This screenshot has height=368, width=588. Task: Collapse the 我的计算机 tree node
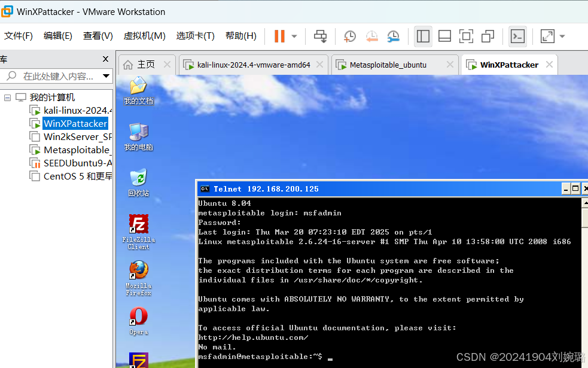pyautogui.click(x=8, y=98)
